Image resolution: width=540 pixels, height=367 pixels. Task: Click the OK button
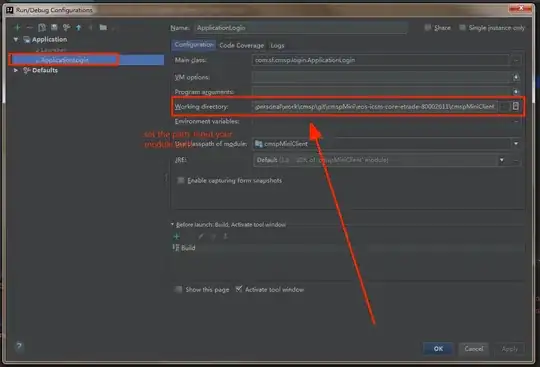pos(438,348)
